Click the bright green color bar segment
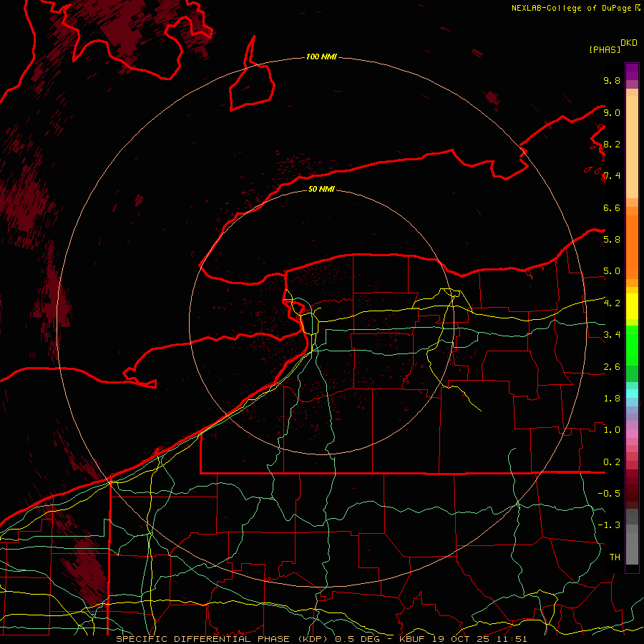 [x=632, y=345]
